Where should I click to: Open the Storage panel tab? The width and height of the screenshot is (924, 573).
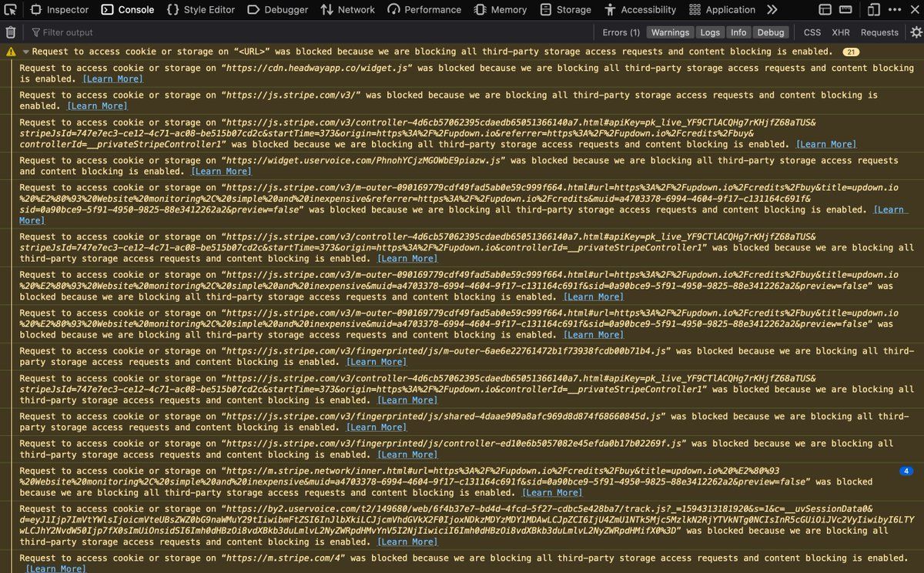tap(566, 10)
